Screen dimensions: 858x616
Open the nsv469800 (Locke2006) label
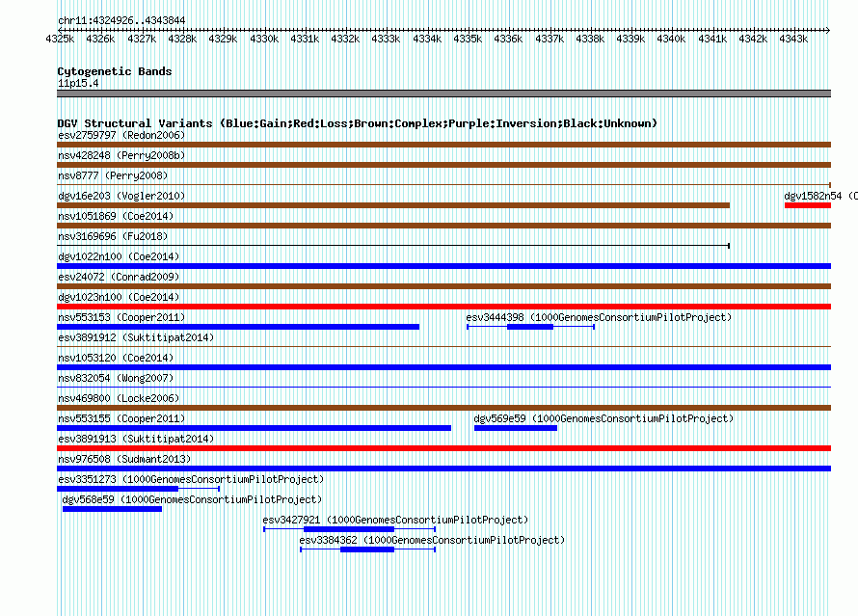[119, 398]
